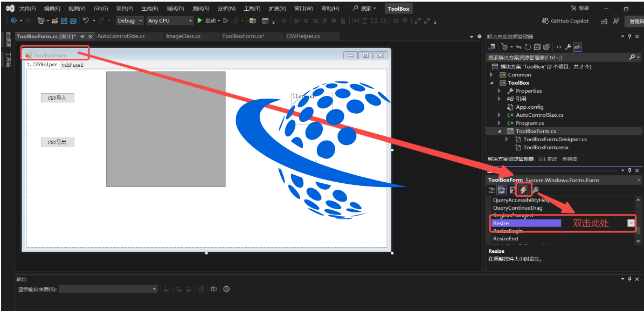Click the view code icon in Solution Explorer
The height and width of the screenshot is (311, 644).
click(x=559, y=47)
